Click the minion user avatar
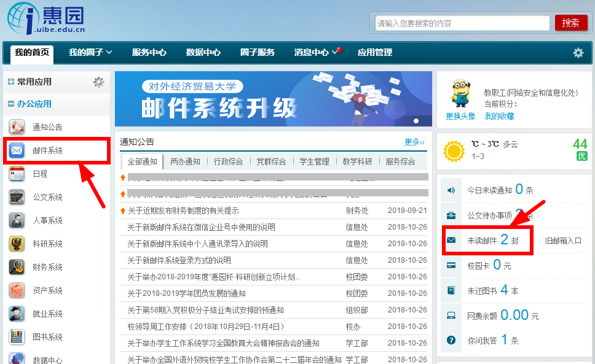Screen dimensions: 595x364 (x=460, y=94)
